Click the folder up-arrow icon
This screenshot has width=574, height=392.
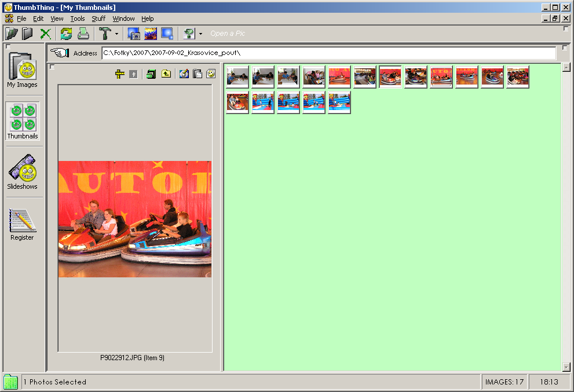pos(166,74)
